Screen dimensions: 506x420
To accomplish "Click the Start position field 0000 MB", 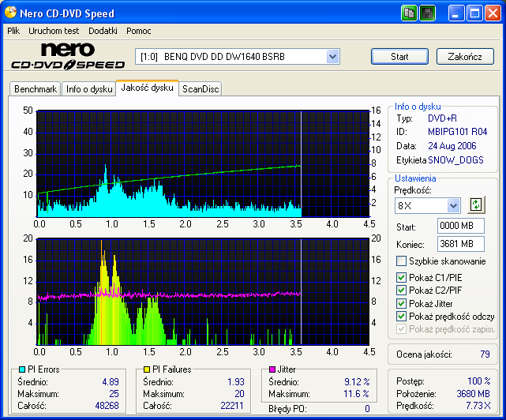I will pyautogui.click(x=460, y=226).
